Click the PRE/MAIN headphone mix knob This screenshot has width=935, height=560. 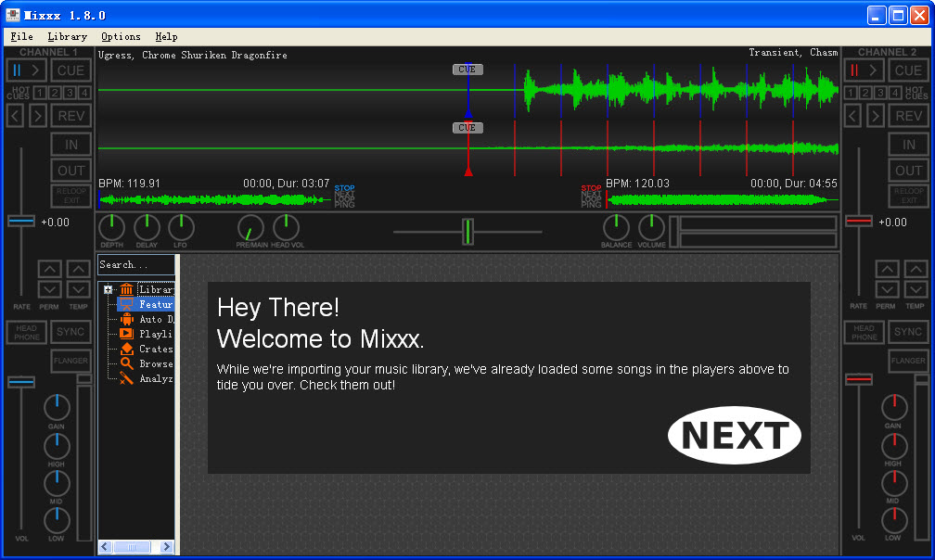tap(250, 227)
